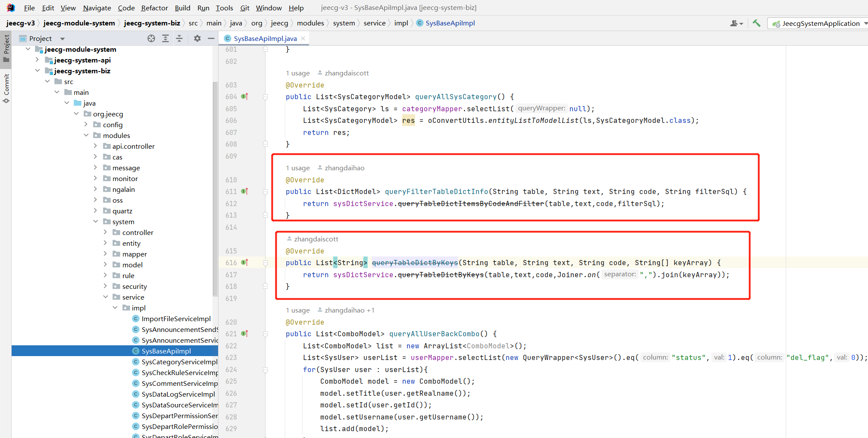Click '1 usage' hint above queryFilterTableDictInfo
868x438 pixels.
click(298, 168)
